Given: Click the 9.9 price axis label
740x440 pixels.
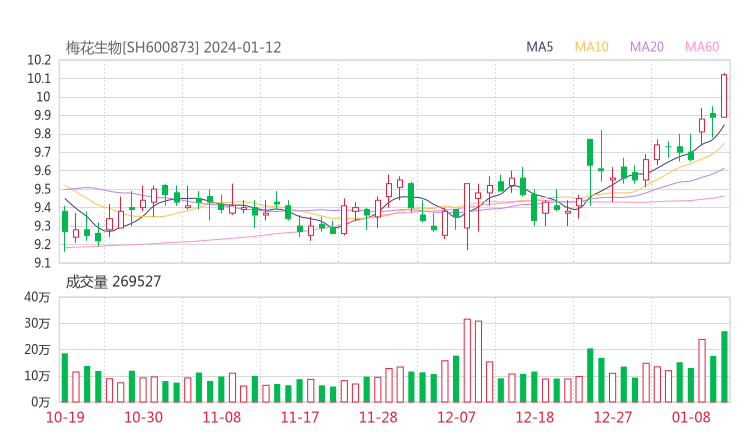Looking at the screenshot, I should pos(42,115).
